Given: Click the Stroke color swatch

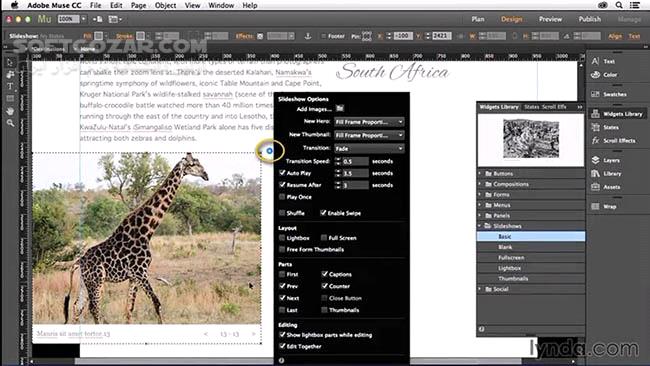Looking at the screenshot, I should tap(141, 36).
